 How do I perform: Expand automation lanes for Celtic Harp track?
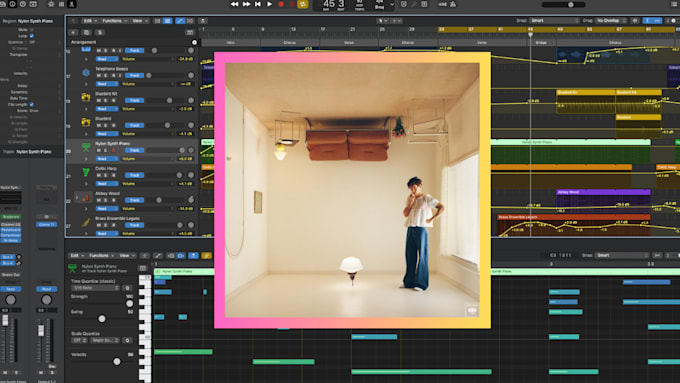[x=86, y=184]
